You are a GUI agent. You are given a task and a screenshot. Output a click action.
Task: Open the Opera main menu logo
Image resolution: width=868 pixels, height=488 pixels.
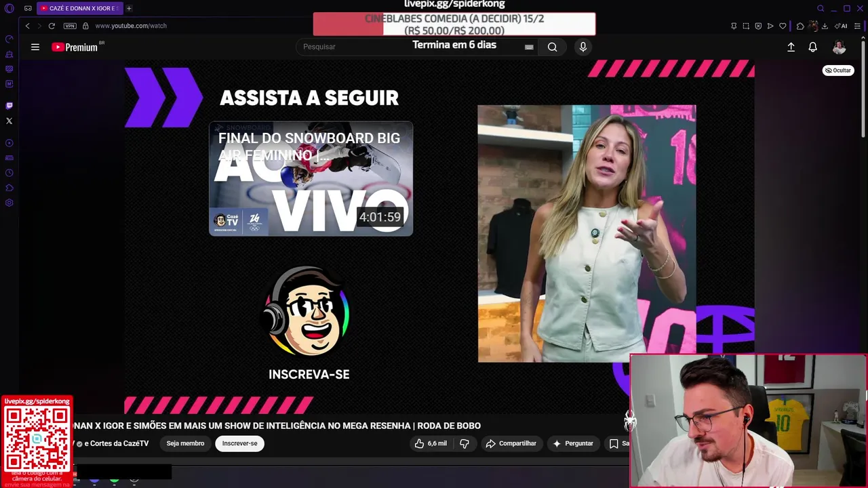9,8
